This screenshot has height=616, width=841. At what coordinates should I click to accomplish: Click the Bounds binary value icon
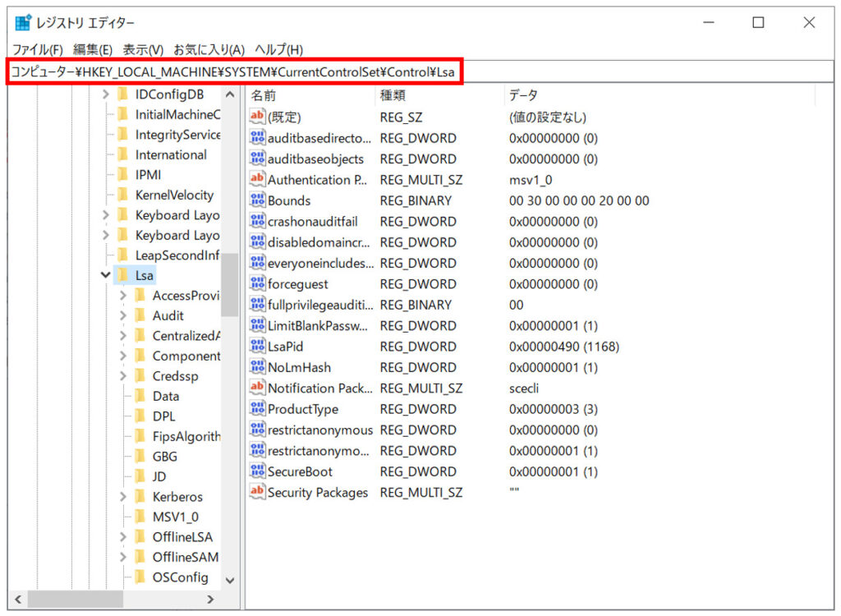(x=257, y=200)
